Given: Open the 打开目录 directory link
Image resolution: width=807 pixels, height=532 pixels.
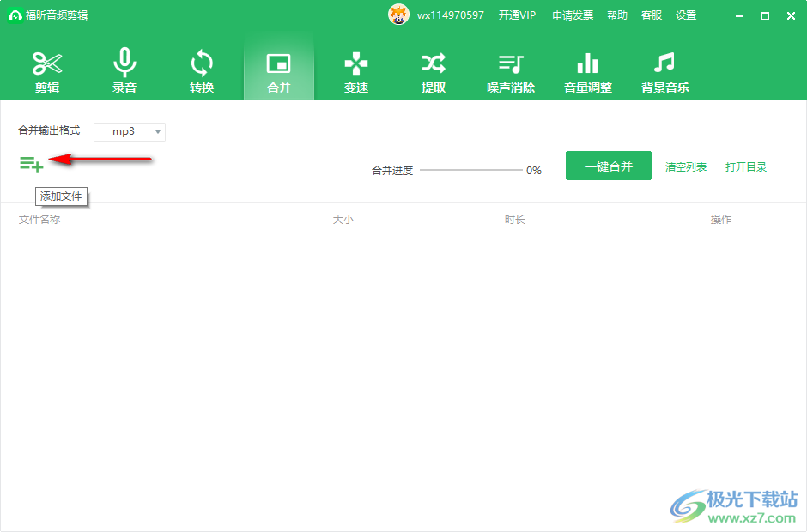Looking at the screenshot, I should pyautogui.click(x=746, y=167).
